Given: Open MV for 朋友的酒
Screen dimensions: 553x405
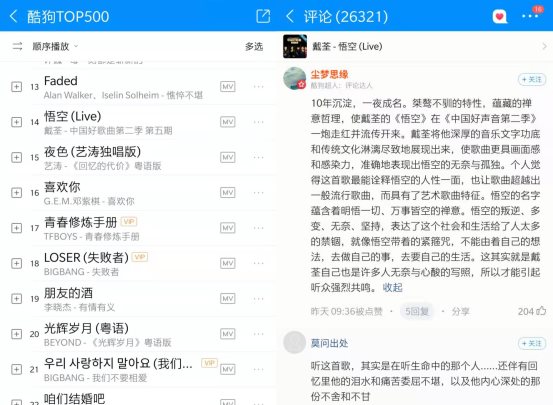Looking at the screenshot, I should point(227,298).
